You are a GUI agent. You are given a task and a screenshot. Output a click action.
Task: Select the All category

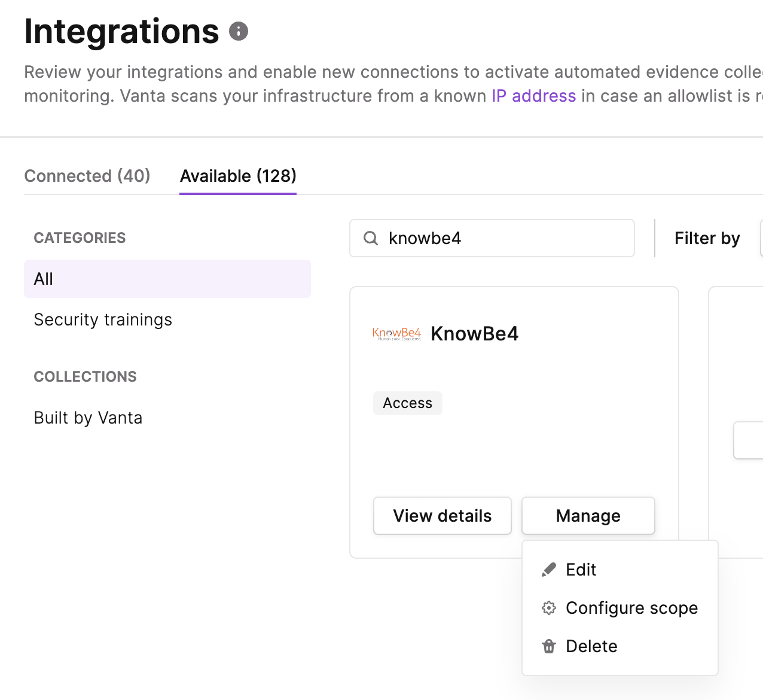[167, 279]
